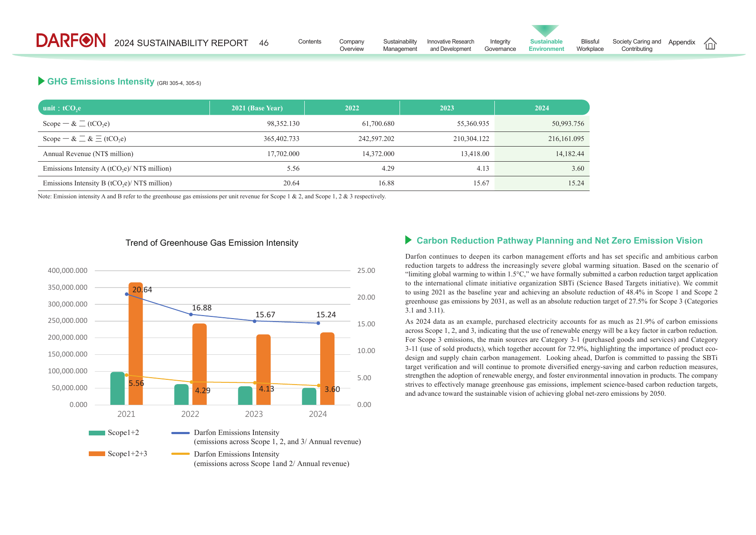Click the 2023 green Scope1+2 bar
This screenshot has height=535, width=756.
(x=245, y=396)
